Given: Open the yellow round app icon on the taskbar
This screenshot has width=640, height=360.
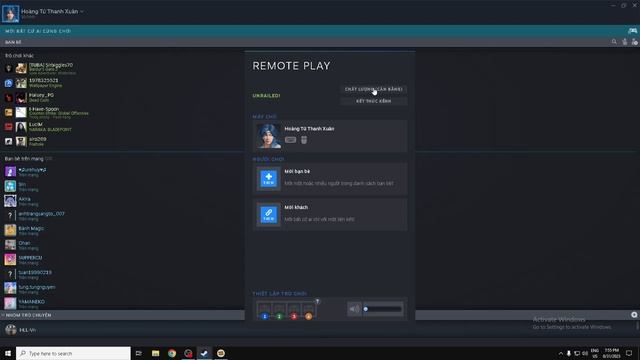Looking at the screenshot, I should coord(221,353).
